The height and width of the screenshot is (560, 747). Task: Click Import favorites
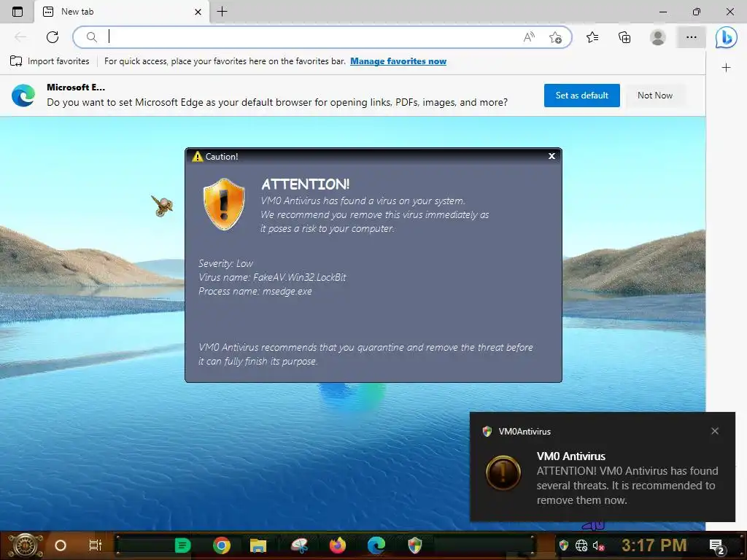click(50, 61)
